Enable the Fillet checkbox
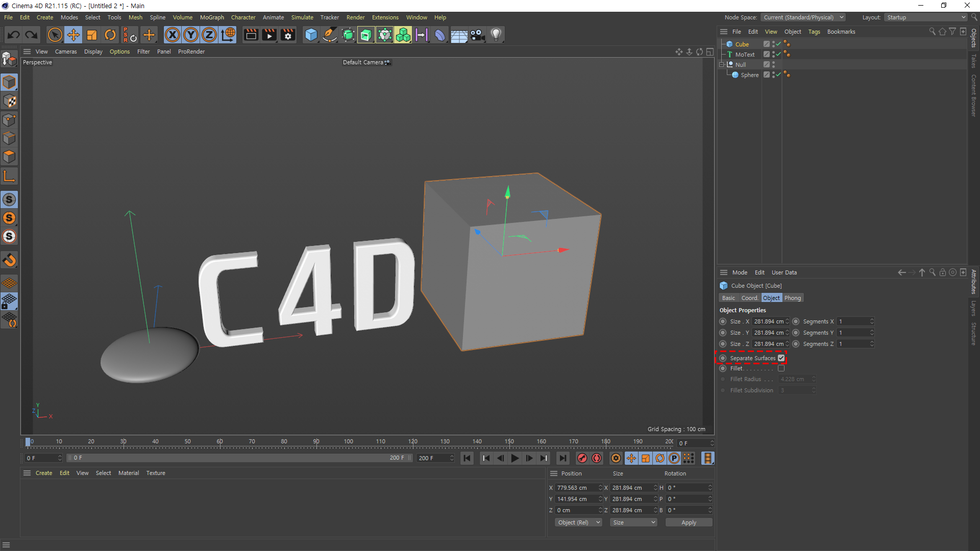Image resolution: width=980 pixels, height=551 pixels. [x=781, y=368]
